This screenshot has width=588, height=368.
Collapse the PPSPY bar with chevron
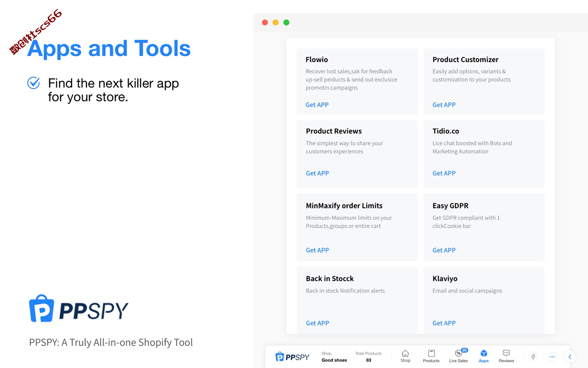coord(570,356)
